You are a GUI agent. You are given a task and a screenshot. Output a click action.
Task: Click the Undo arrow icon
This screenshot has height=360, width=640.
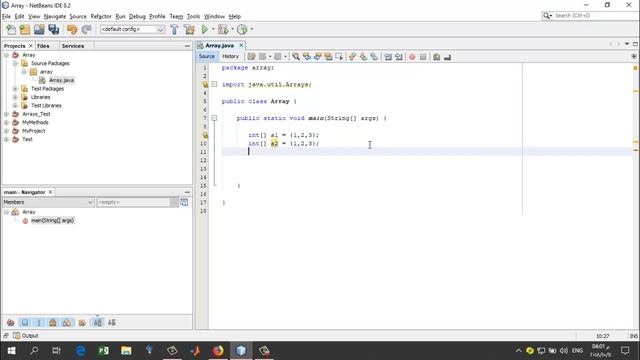pyautogui.click(x=72, y=29)
